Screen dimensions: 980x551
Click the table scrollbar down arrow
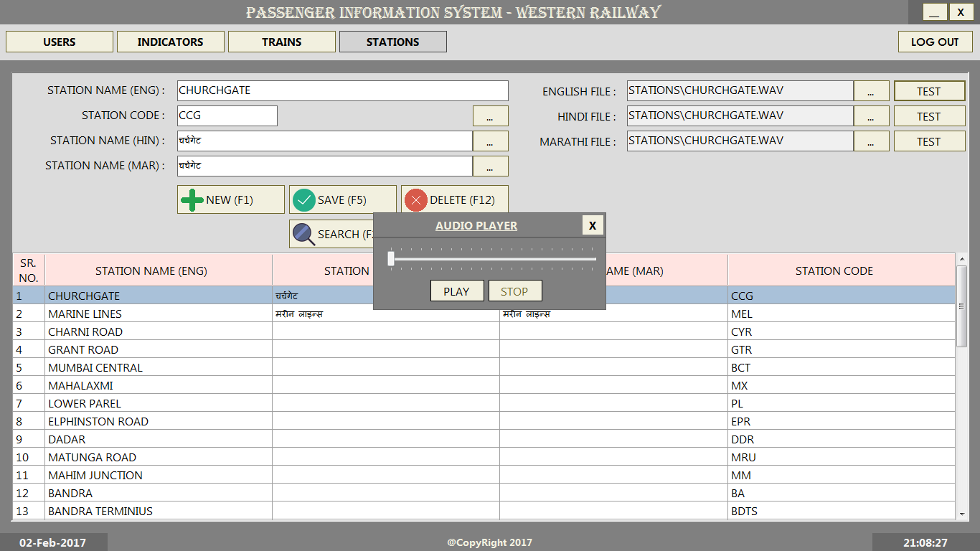point(962,514)
